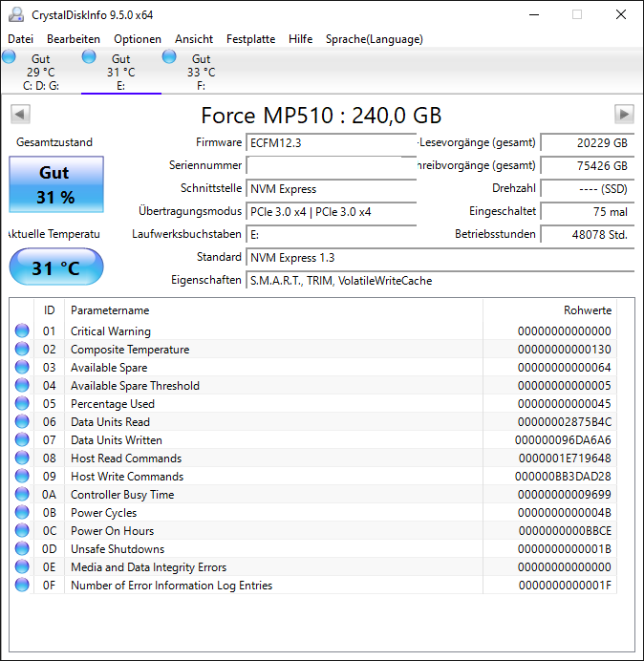The height and width of the screenshot is (661, 644).
Task: Click the Betriebsstunden value 48078 Std.
Action: tap(587, 234)
